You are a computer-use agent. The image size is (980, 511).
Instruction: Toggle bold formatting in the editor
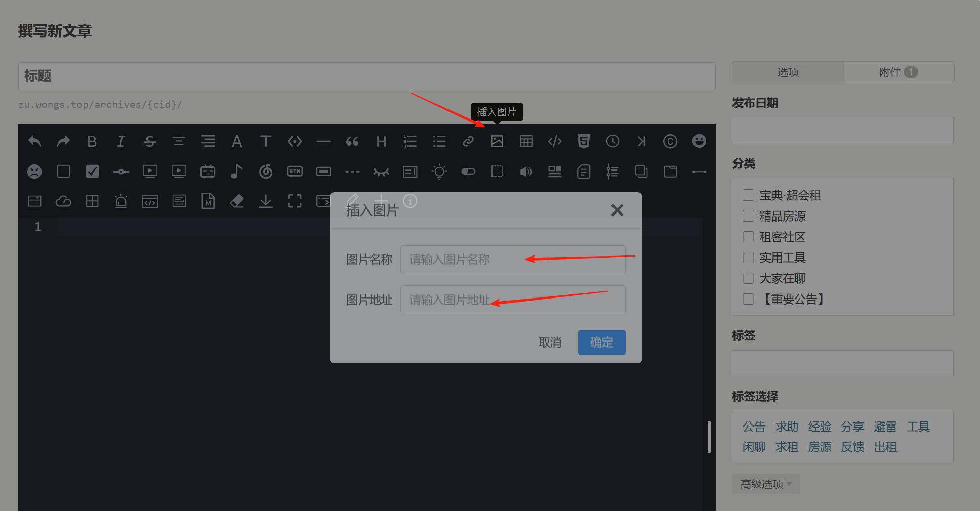pyautogui.click(x=92, y=141)
